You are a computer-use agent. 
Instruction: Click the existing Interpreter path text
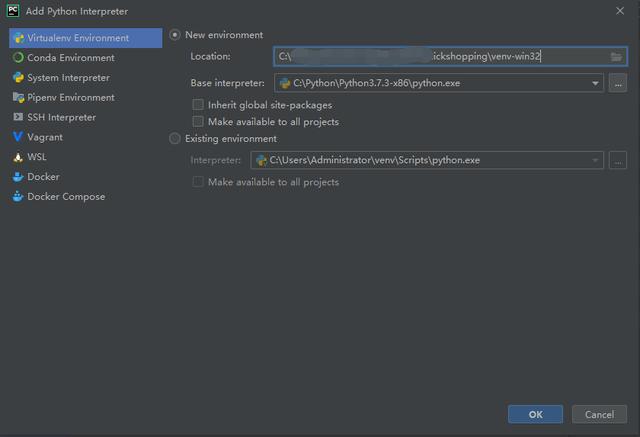pos(375,160)
